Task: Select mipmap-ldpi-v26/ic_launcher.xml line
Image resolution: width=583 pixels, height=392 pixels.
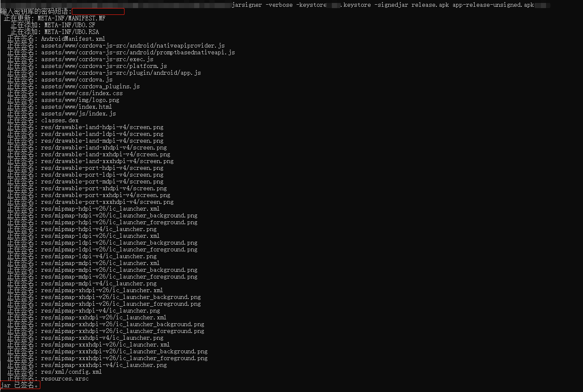Action: tap(83, 236)
